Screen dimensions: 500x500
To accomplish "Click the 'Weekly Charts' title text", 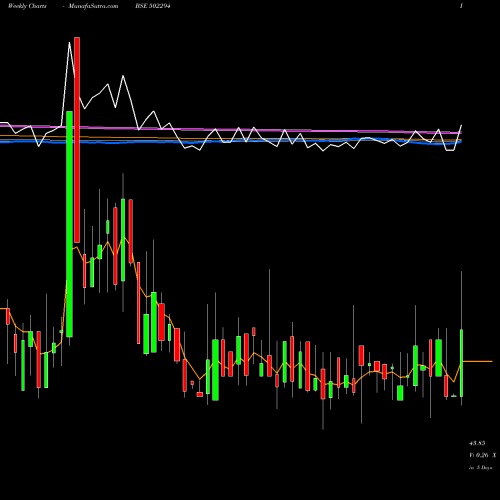I will pyautogui.click(x=27, y=6).
